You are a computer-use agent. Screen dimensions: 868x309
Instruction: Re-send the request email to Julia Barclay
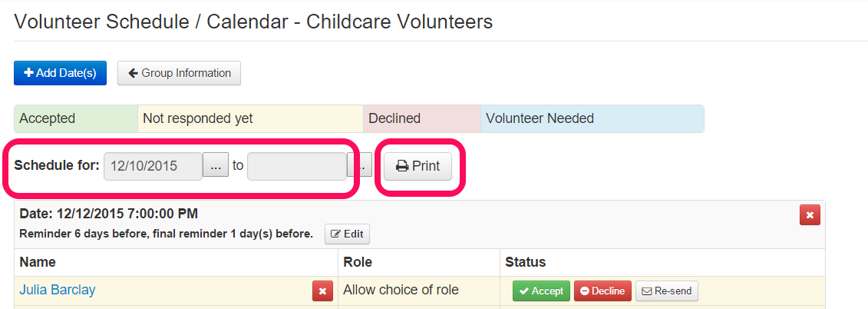(667, 291)
